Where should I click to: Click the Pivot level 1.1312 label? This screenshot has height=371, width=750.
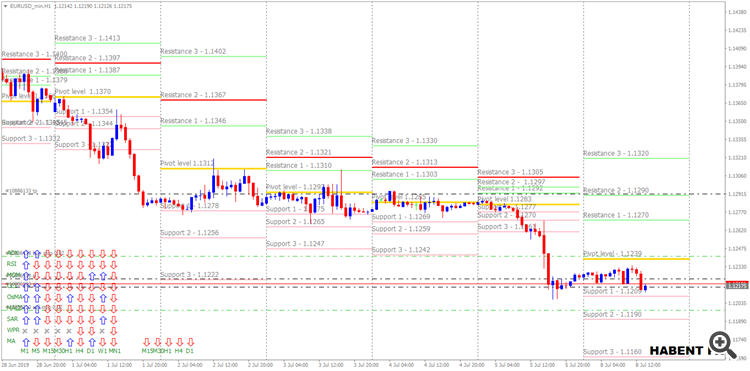click(187, 164)
